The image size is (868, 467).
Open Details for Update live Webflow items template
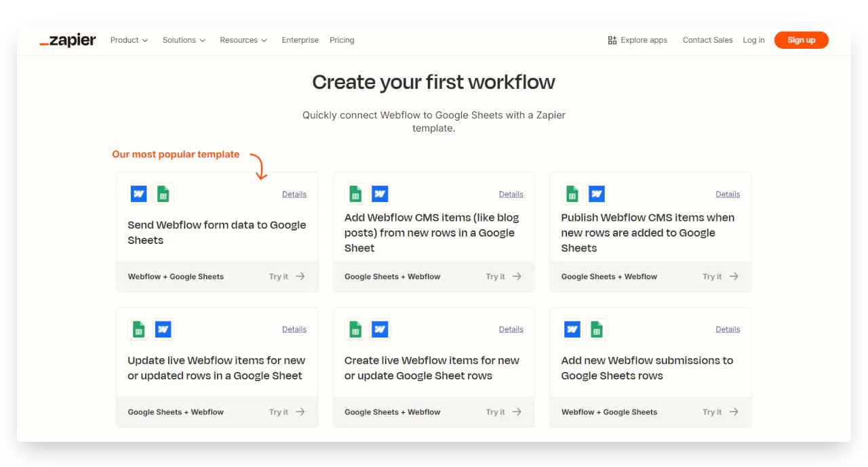[294, 329]
